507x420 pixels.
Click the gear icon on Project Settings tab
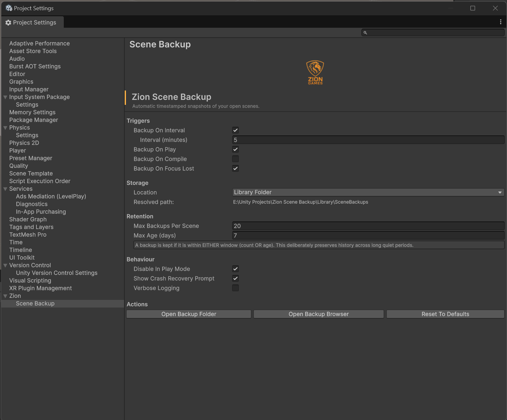click(8, 22)
